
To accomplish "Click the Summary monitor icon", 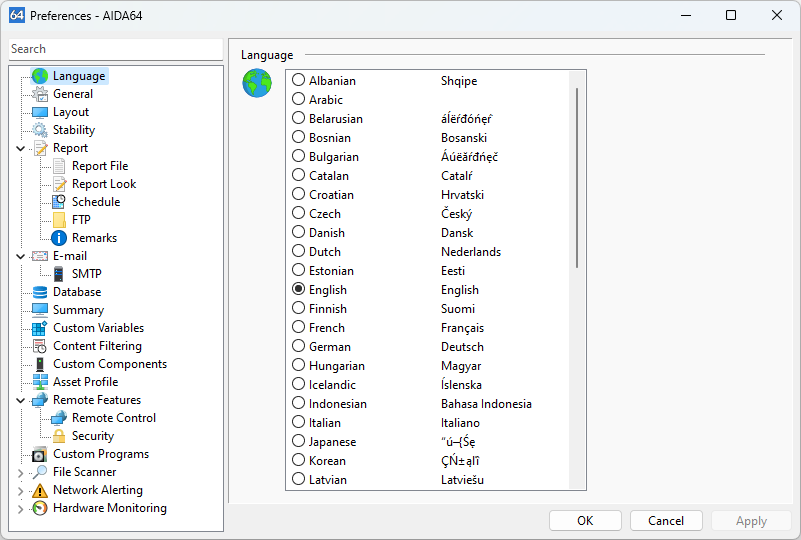I will pyautogui.click(x=40, y=310).
